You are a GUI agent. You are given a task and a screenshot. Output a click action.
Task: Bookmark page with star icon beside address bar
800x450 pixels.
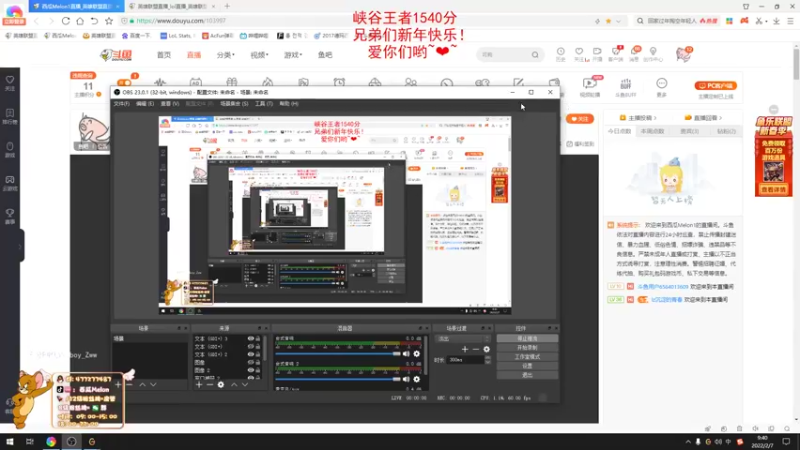(109, 21)
